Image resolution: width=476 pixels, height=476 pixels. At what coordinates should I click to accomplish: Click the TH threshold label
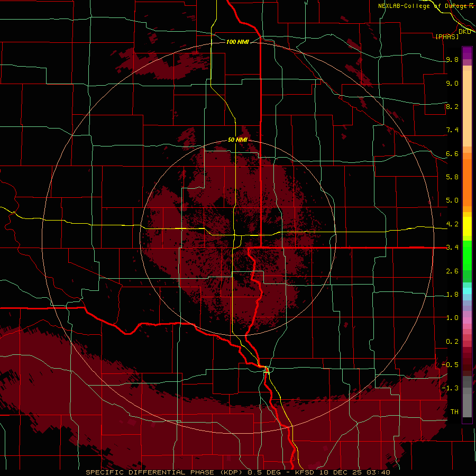[454, 412]
